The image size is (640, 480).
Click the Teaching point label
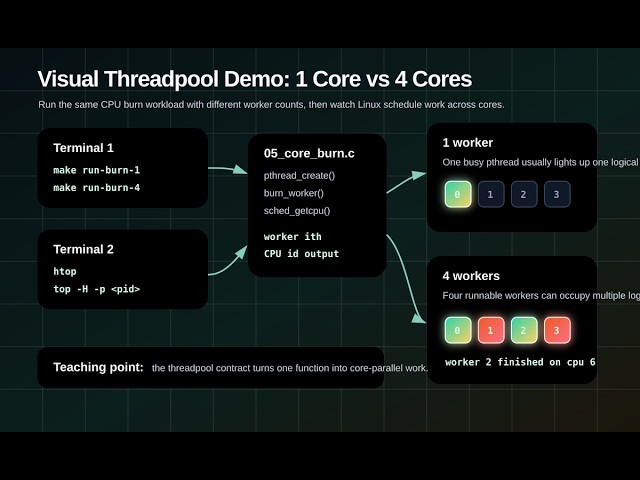pyautogui.click(x=98, y=367)
